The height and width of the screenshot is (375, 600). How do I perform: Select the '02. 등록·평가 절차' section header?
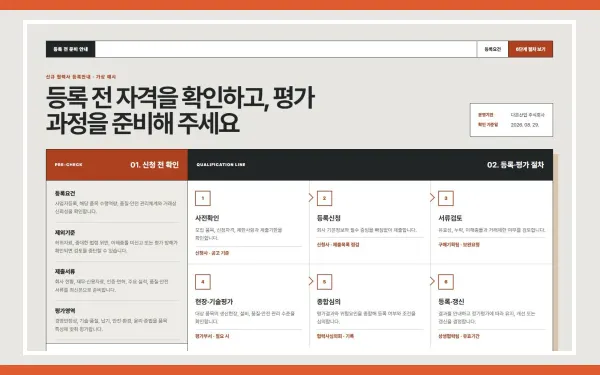point(515,165)
